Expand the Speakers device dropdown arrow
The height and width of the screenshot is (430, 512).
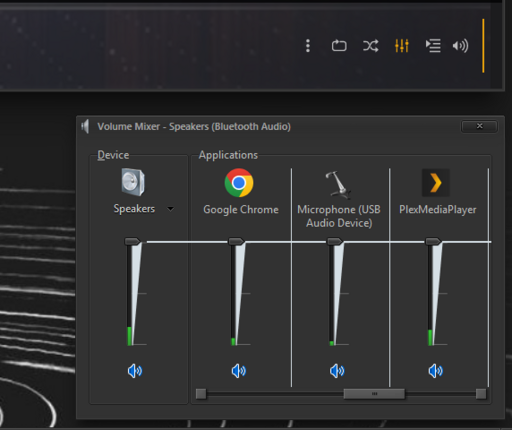(170, 209)
